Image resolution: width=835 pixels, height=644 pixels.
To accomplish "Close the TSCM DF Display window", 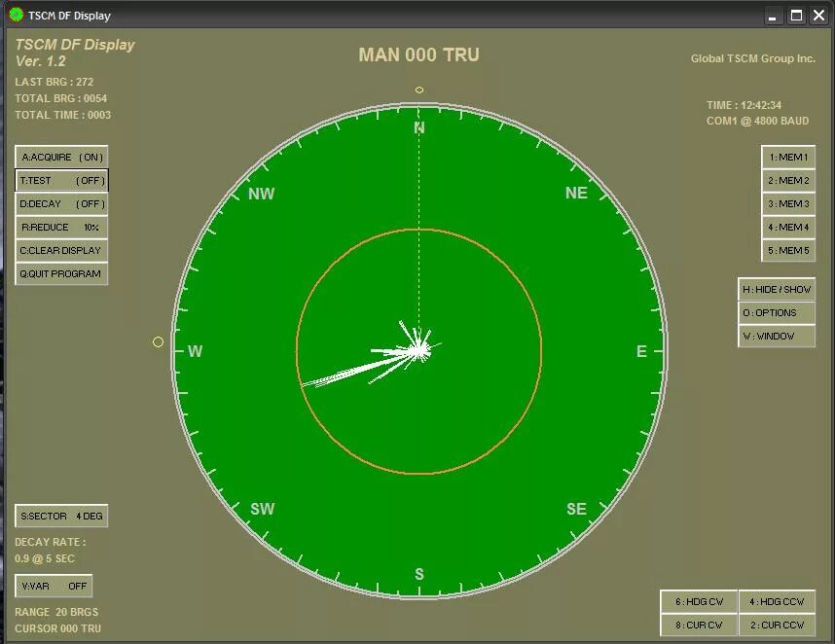I will tap(819, 16).
